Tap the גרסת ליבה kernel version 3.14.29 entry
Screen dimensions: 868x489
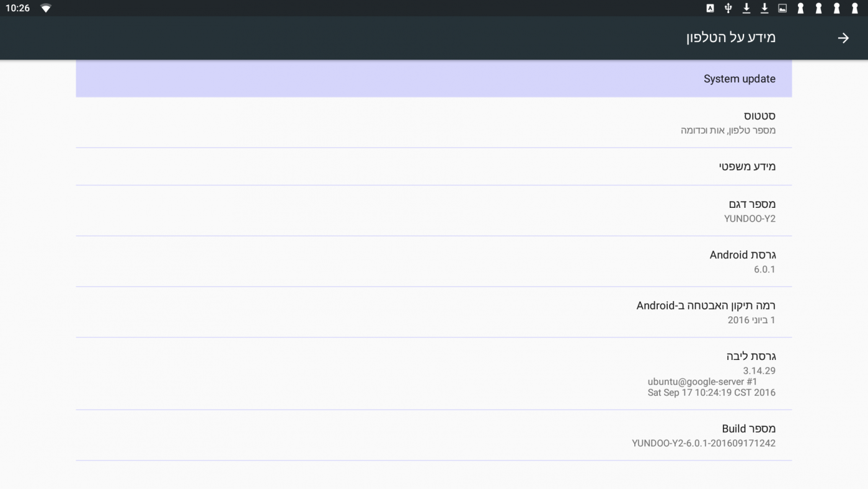[x=433, y=373]
